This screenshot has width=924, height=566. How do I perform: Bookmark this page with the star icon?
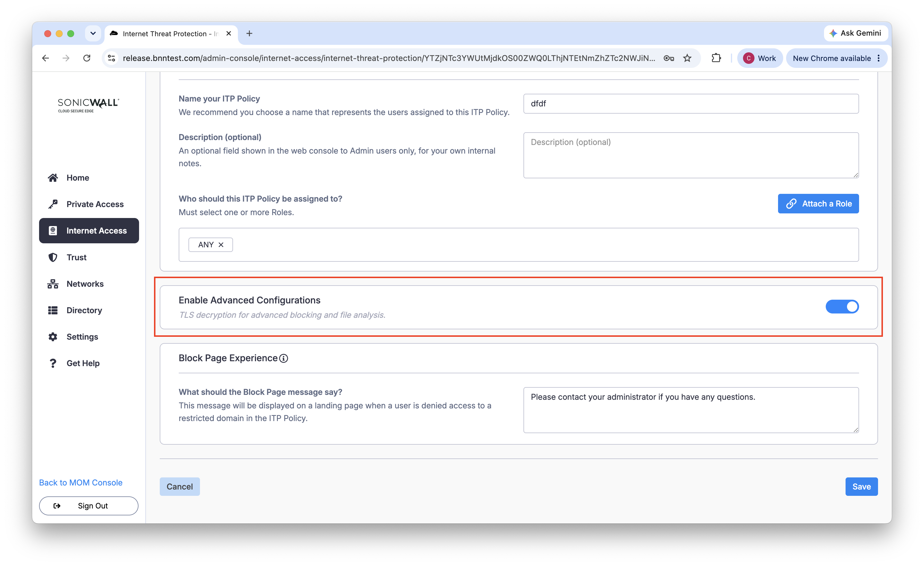click(687, 58)
